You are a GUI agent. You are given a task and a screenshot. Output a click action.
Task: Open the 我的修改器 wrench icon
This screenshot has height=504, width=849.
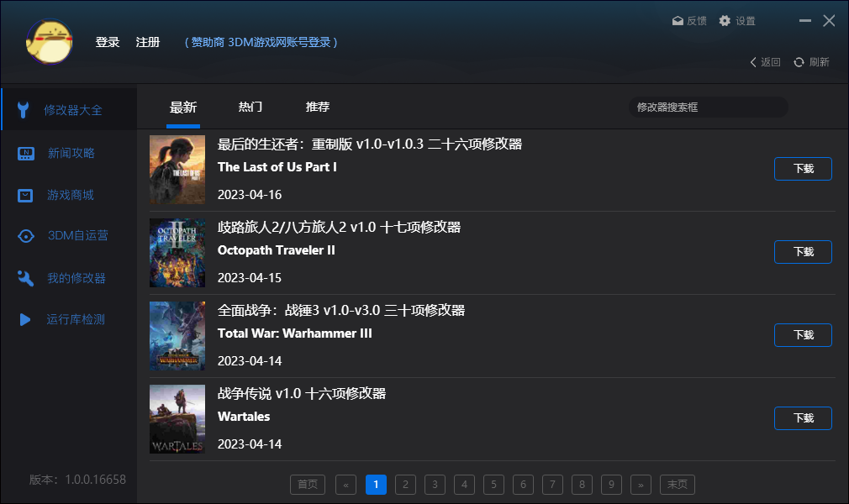pos(25,278)
